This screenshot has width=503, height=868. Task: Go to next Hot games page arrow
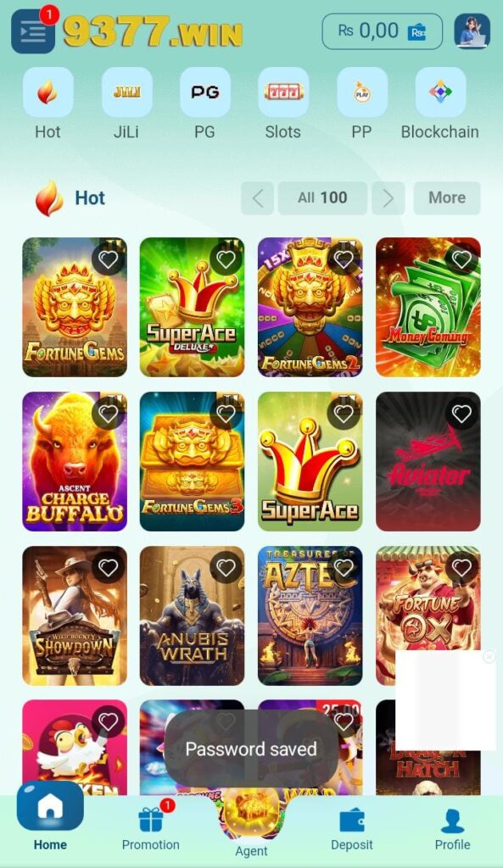[x=388, y=198]
